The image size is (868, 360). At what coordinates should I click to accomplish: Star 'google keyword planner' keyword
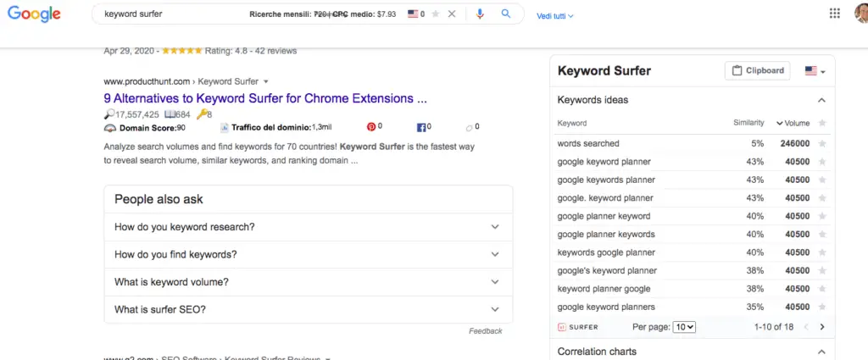pyautogui.click(x=822, y=162)
